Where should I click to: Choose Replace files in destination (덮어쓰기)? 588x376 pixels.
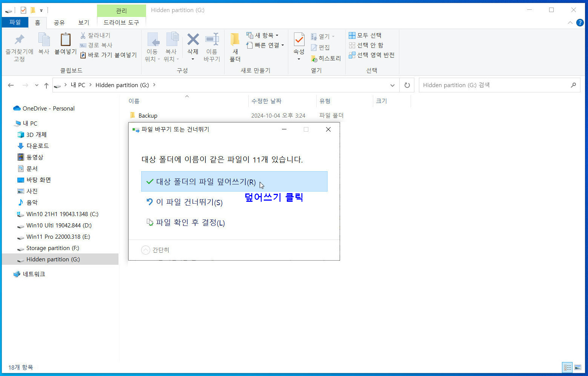tap(234, 181)
